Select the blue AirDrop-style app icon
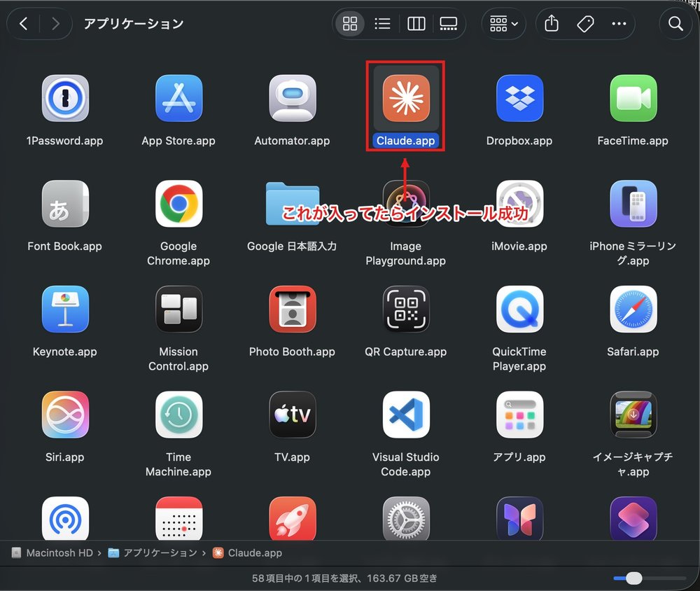700x591 pixels. click(x=65, y=518)
